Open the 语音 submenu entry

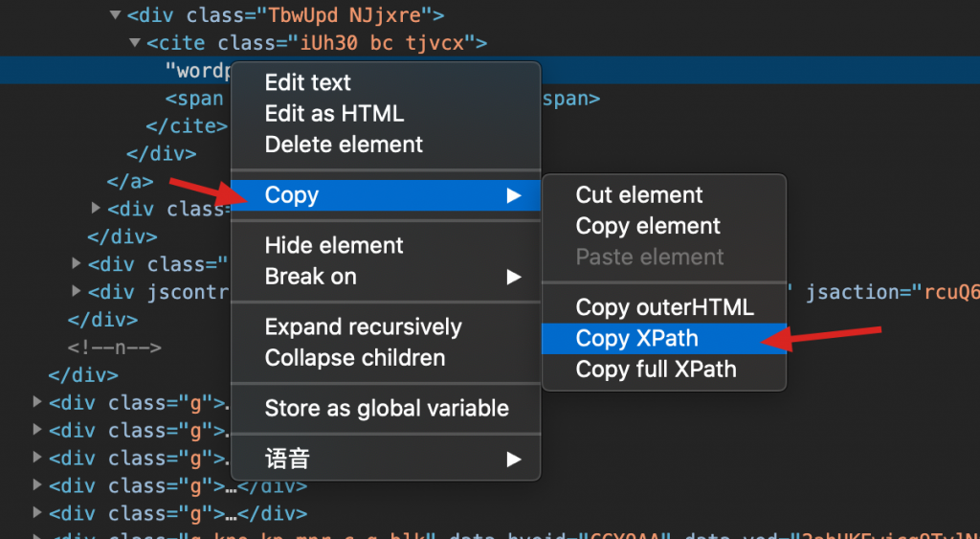click(287, 460)
